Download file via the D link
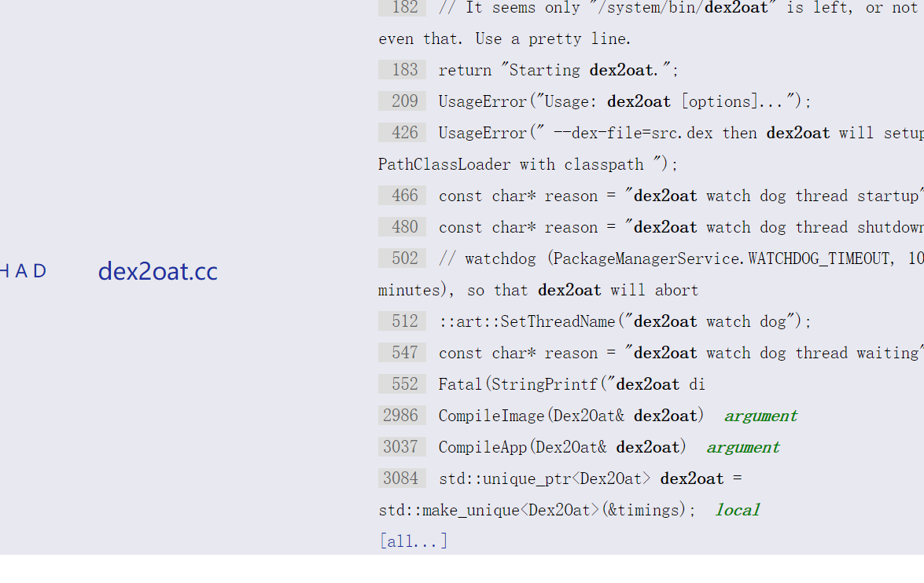Viewport: 924px width, 583px height. [40, 271]
